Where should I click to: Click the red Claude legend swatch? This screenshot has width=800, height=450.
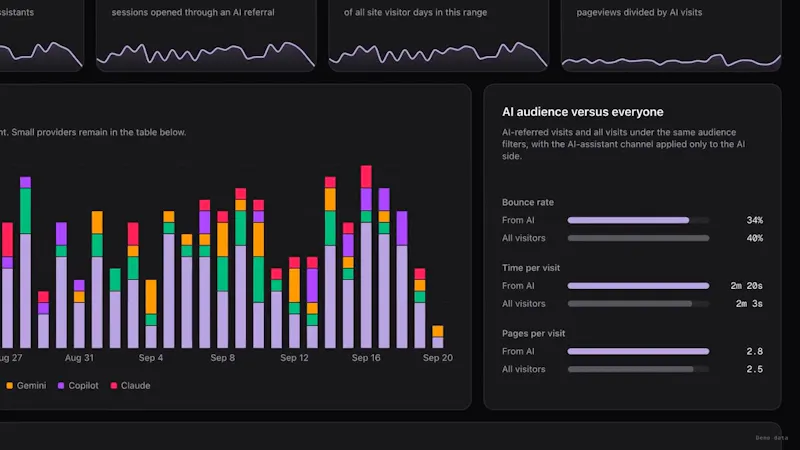(114, 386)
